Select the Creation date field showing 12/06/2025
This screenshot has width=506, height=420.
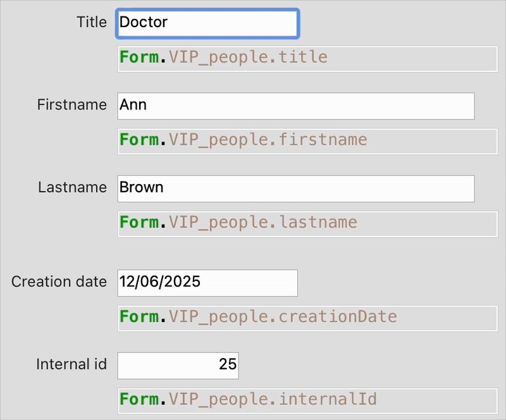[207, 282]
